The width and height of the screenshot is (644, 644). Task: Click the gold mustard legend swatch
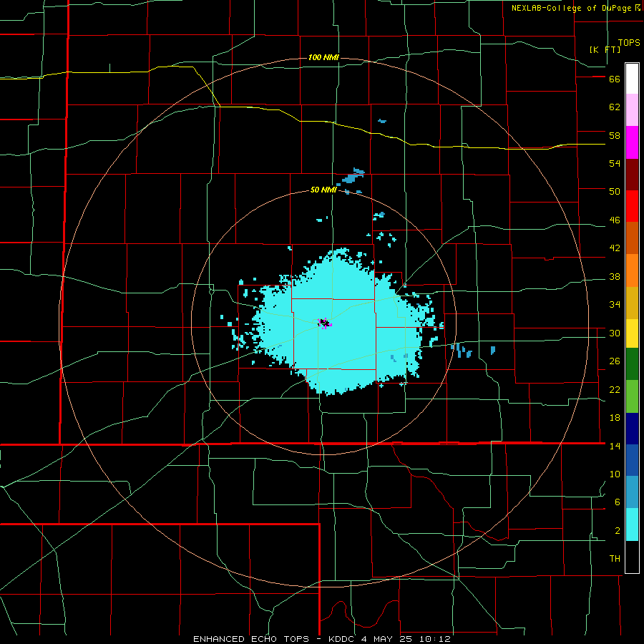click(632, 303)
